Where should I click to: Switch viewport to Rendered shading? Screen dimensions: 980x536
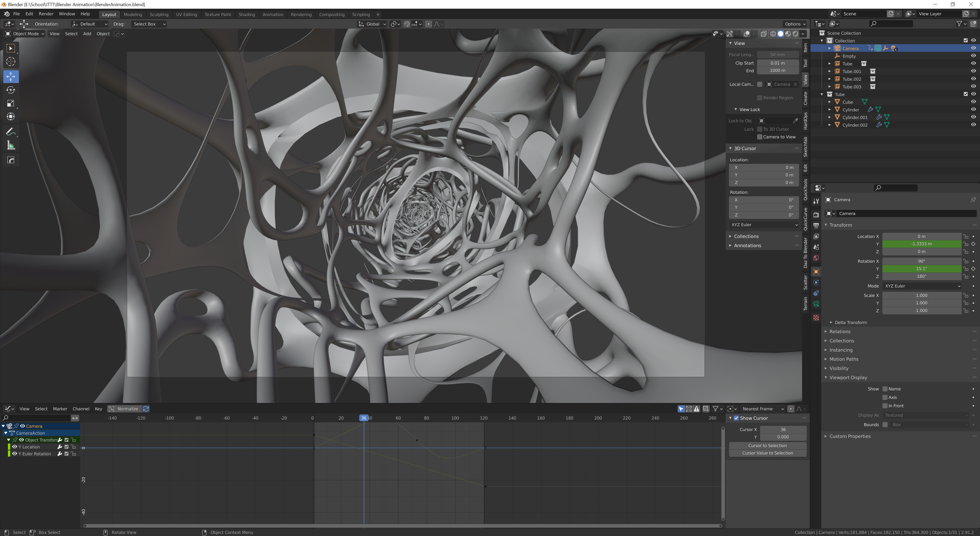click(795, 34)
